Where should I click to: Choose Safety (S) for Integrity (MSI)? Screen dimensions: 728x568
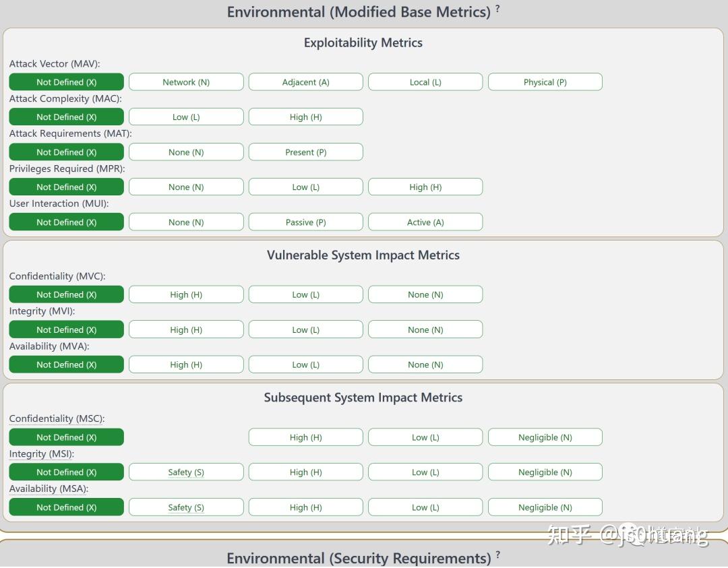(x=186, y=472)
